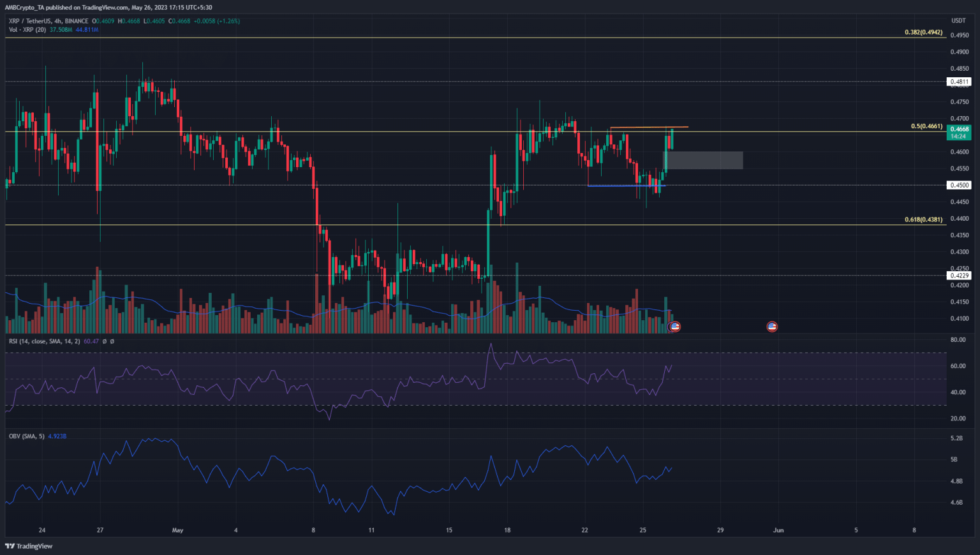
Task: Click the gray highlighted rectangle on the chart
Action: coord(705,160)
